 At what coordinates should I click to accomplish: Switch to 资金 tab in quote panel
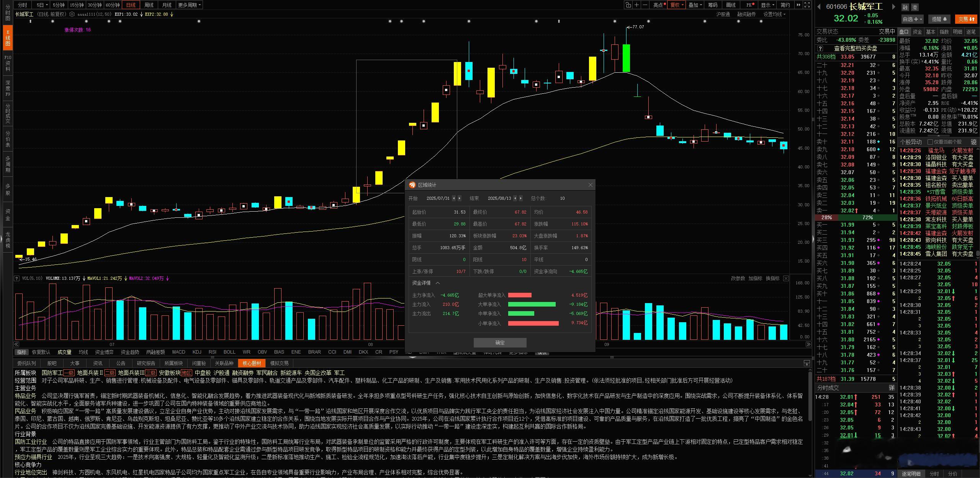(917, 32)
